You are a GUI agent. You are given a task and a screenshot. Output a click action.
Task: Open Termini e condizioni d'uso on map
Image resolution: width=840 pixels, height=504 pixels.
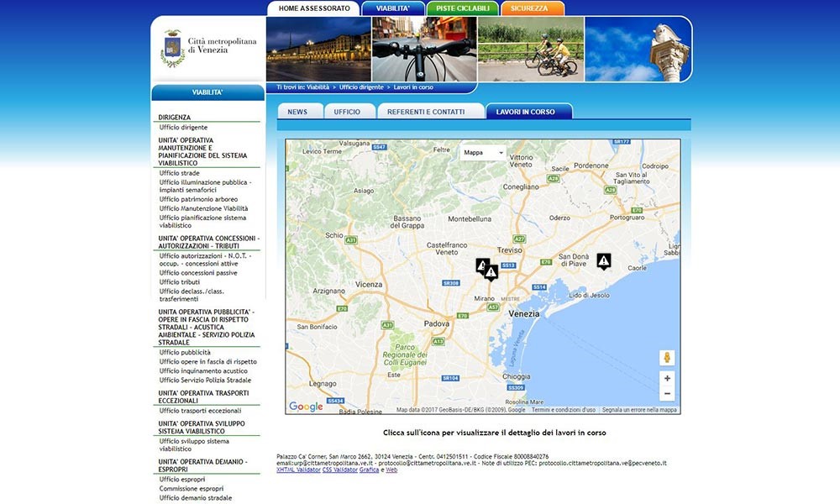(x=563, y=410)
